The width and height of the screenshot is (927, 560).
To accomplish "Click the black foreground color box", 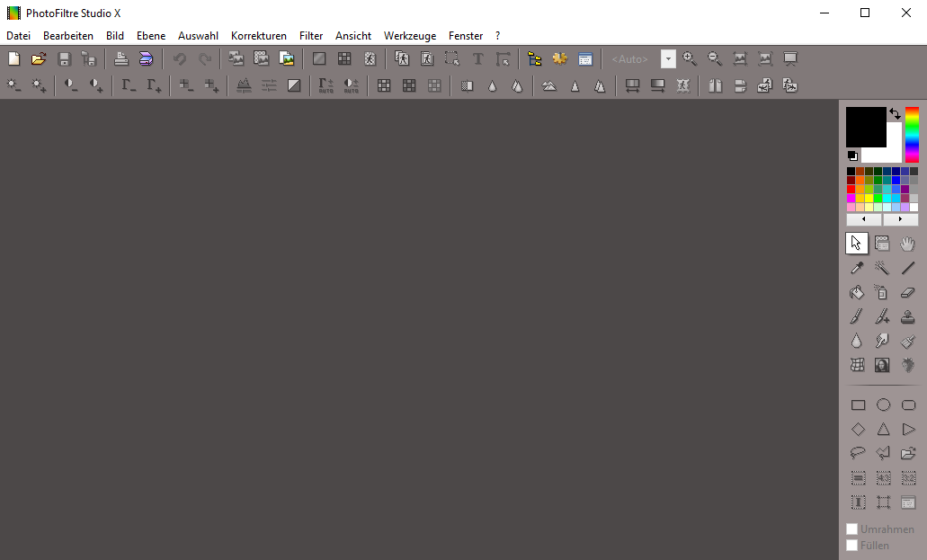I will click(866, 127).
